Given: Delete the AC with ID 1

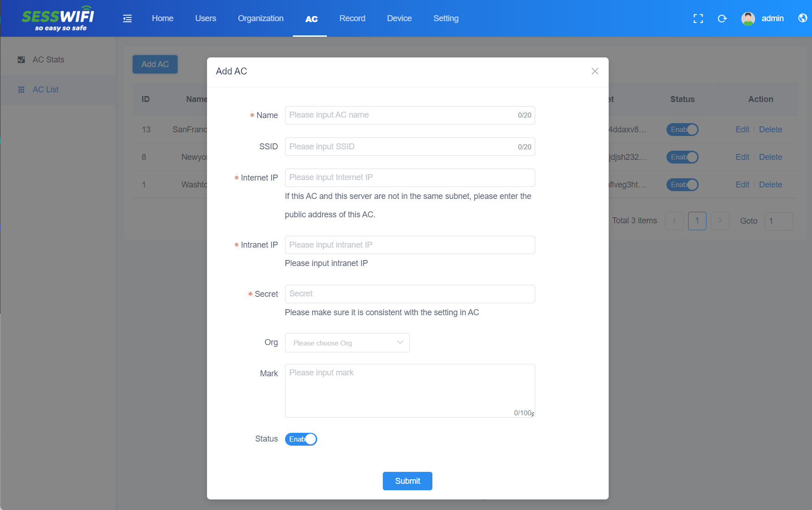Looking at the screenshot, I should click(x=771, y=185).
